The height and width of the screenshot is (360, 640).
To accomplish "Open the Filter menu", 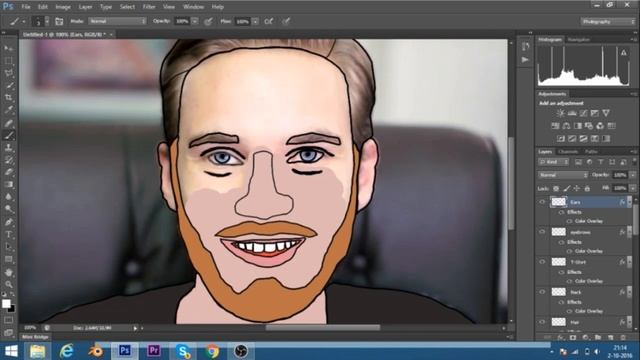I will pyautogui.click(x=149, y=7).
